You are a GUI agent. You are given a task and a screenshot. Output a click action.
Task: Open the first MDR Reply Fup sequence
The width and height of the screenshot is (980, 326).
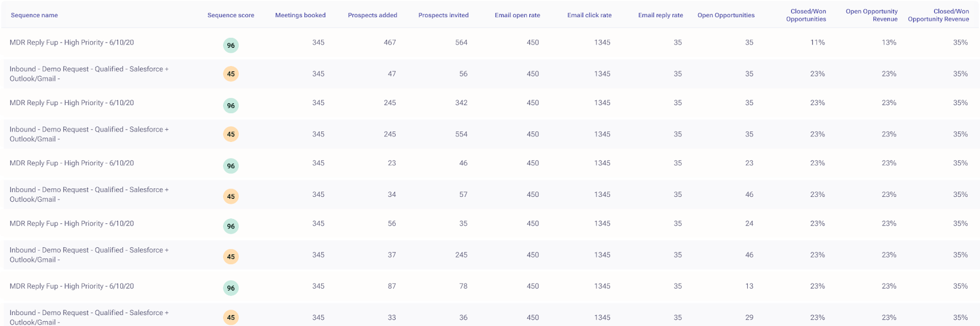72,43
